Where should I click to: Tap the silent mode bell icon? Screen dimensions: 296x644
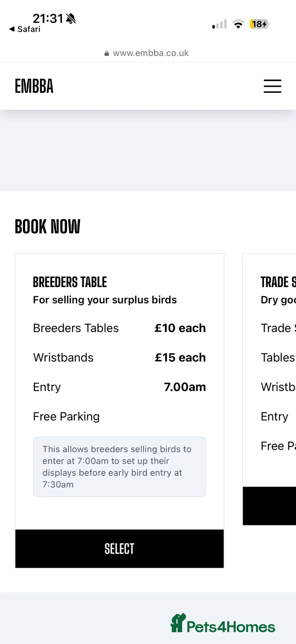[x=71, y=18]
